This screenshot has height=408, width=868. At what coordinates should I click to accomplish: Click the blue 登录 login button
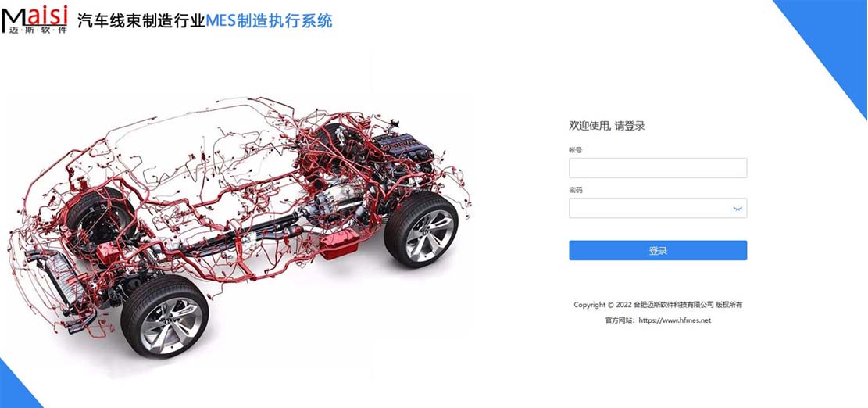click(x=658, y=250)
